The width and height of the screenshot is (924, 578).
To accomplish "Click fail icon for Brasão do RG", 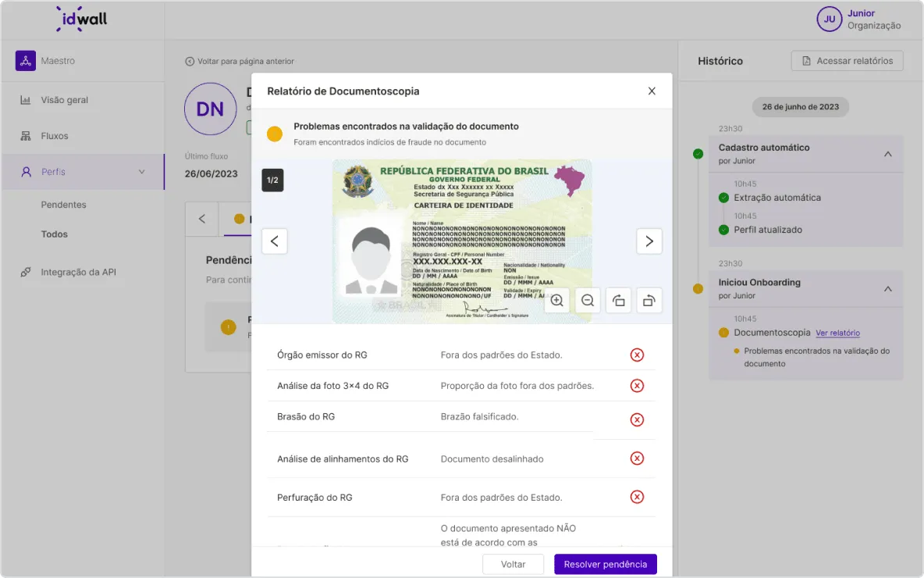I will click(637, 420).
